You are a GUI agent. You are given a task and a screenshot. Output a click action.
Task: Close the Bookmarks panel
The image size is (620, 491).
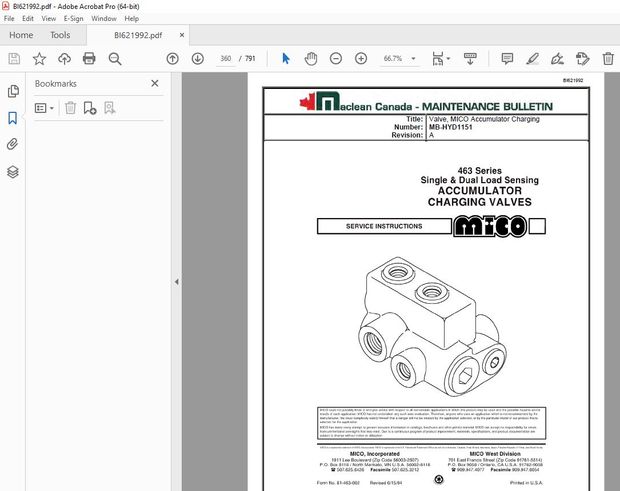(x=155, y=83)
